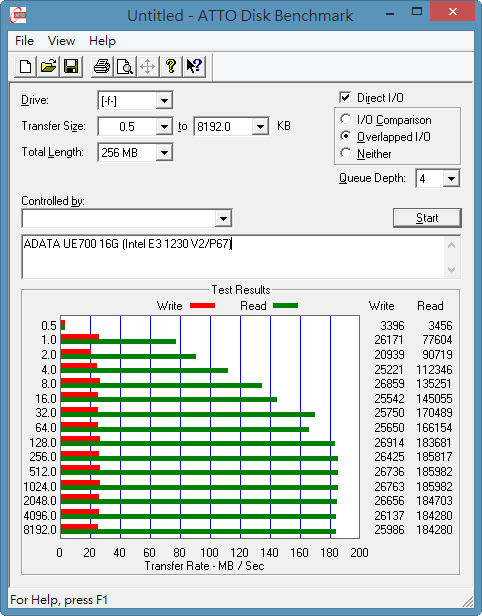Select the Overlapped I/O radio button
This screenshot has height=616, width=482.
[x=346, y=136]
